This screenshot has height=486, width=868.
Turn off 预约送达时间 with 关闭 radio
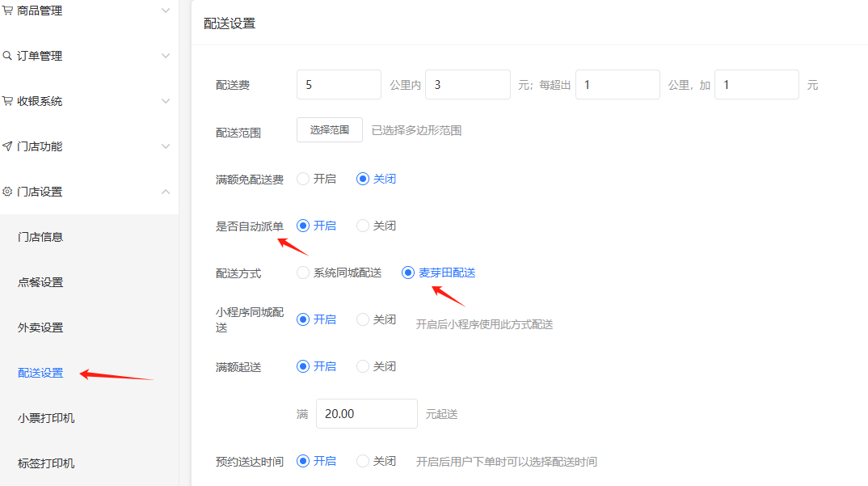pos(363,461)
